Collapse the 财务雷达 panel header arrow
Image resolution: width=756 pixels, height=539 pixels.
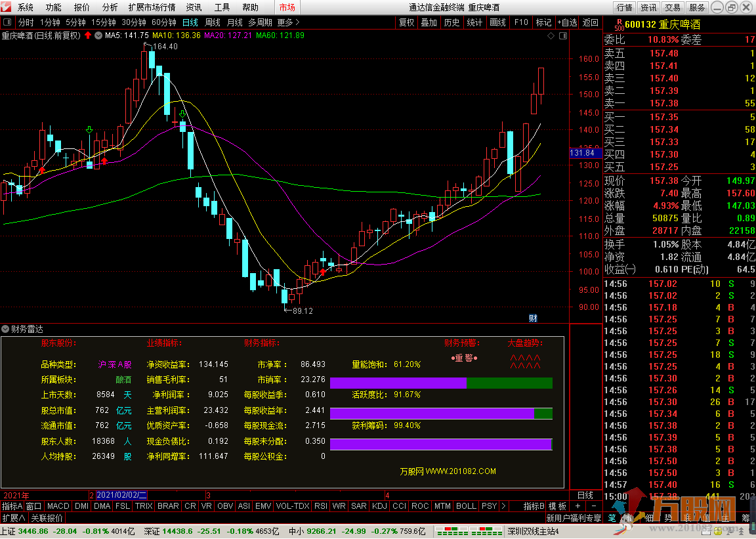click(5, 329)
